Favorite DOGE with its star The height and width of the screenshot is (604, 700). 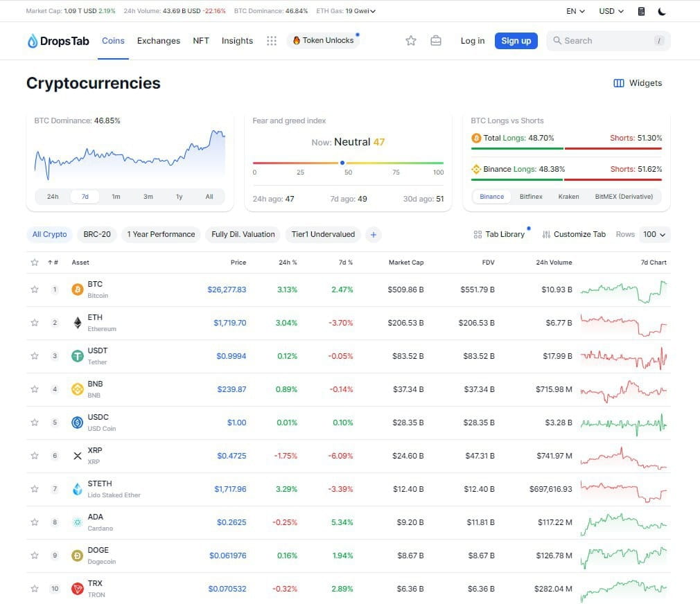coord(35,556)
